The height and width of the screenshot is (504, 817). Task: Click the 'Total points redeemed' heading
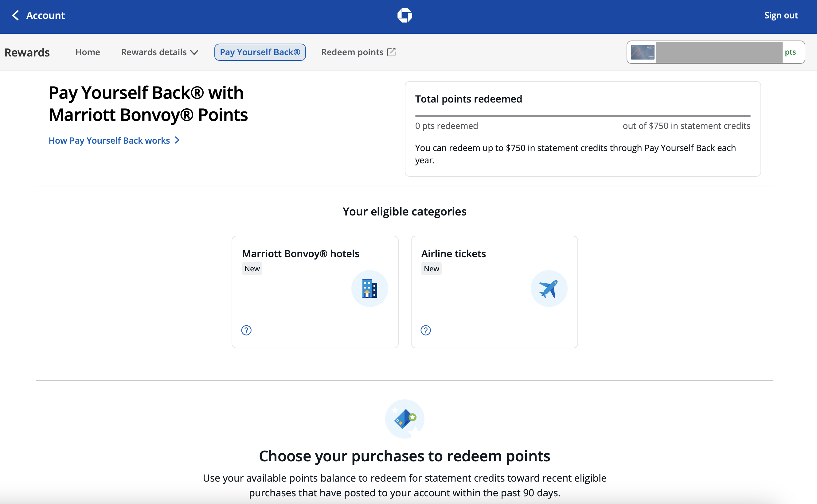click(x=468, y=99)
